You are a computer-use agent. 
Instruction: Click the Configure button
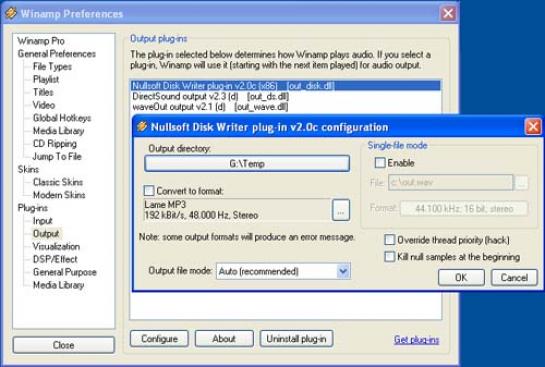[x=159, y=339]
